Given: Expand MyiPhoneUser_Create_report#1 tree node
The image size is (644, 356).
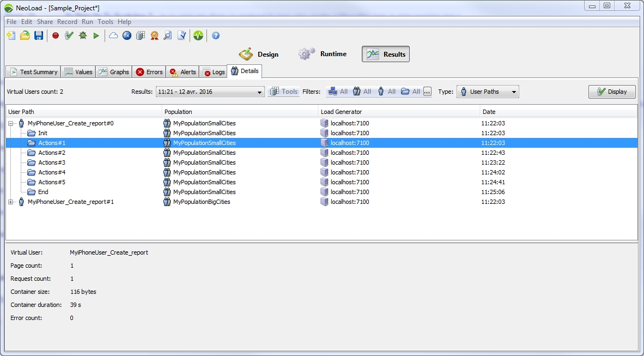Looking at the screenshot, I should (x=11, y=202).
